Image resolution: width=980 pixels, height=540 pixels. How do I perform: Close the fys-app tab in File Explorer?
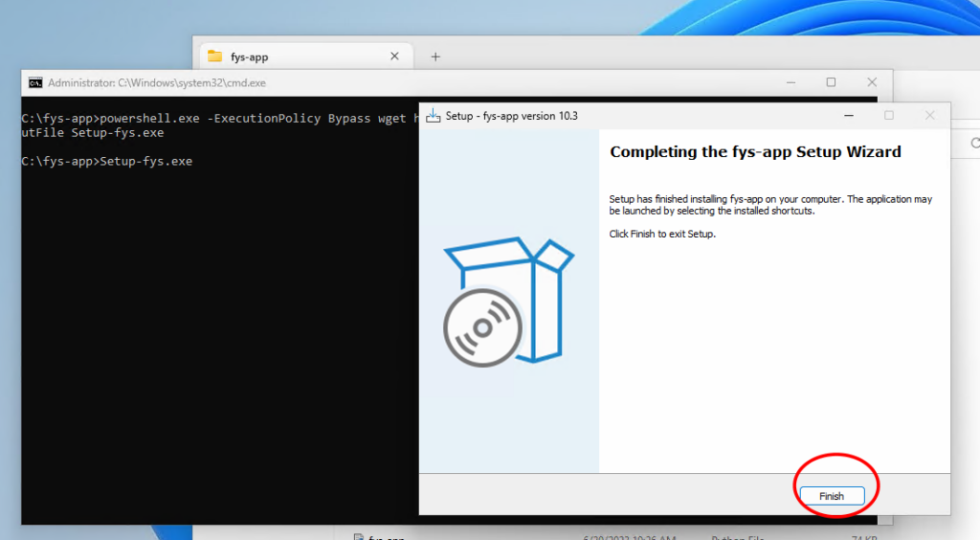coord(394,56)
